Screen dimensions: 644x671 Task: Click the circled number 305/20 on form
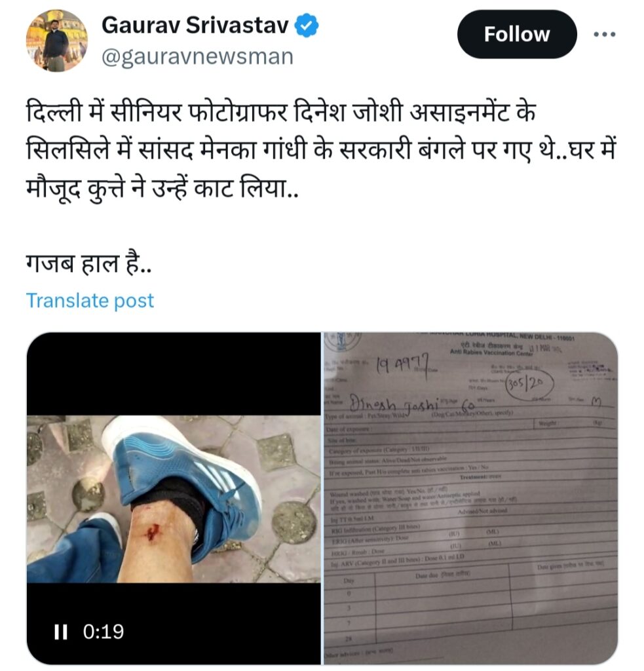[530, 384]
